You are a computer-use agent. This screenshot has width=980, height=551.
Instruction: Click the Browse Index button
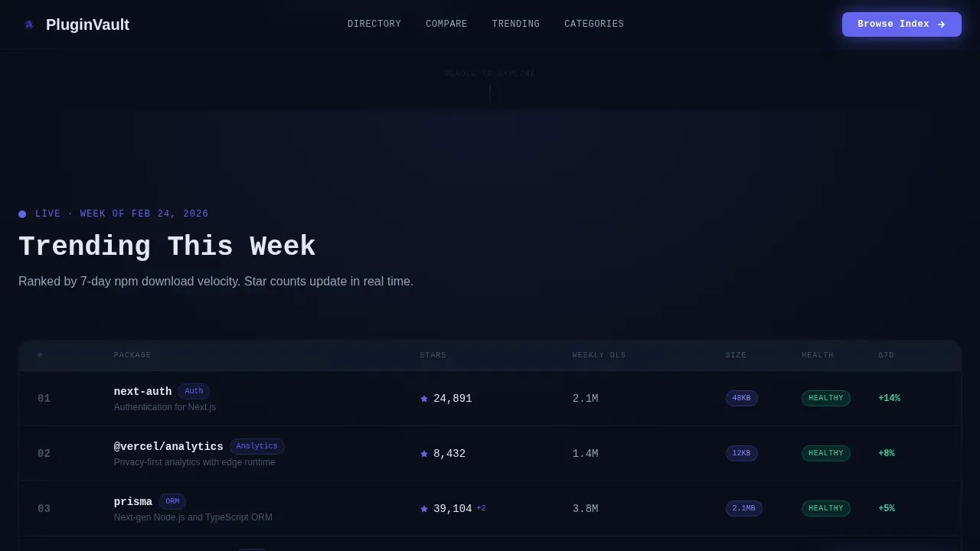point(902,24)
